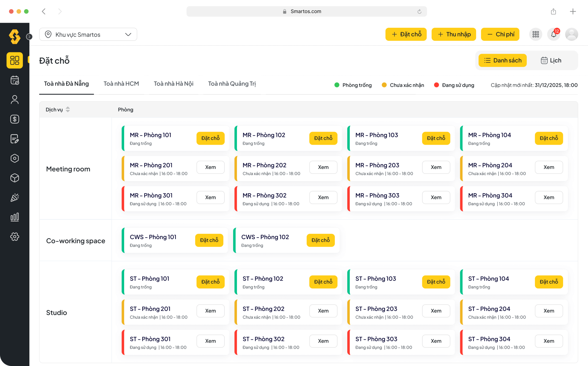Open the bar chart reports icon in sidebar

pyautogui.click(x=14, y=217)
